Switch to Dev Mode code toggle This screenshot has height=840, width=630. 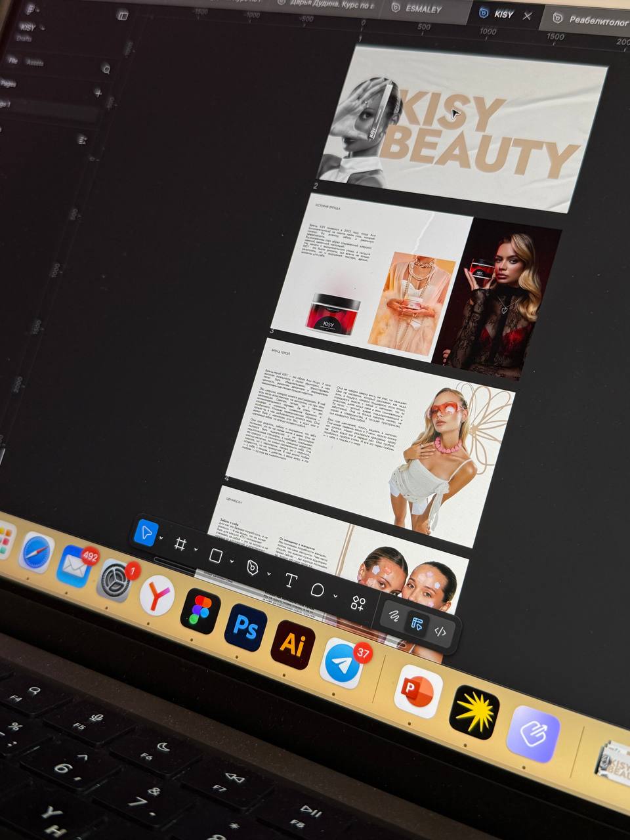pos(440,632)
